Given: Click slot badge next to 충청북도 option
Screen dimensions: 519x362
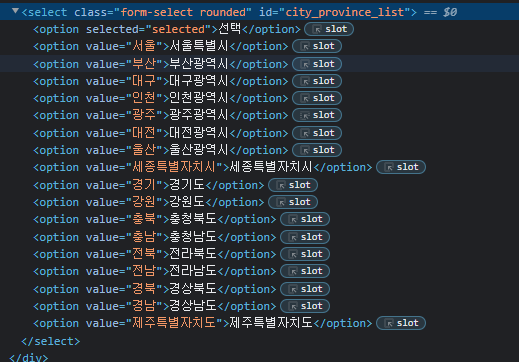Looking at the screenshot, I should (x=305, y=219).
